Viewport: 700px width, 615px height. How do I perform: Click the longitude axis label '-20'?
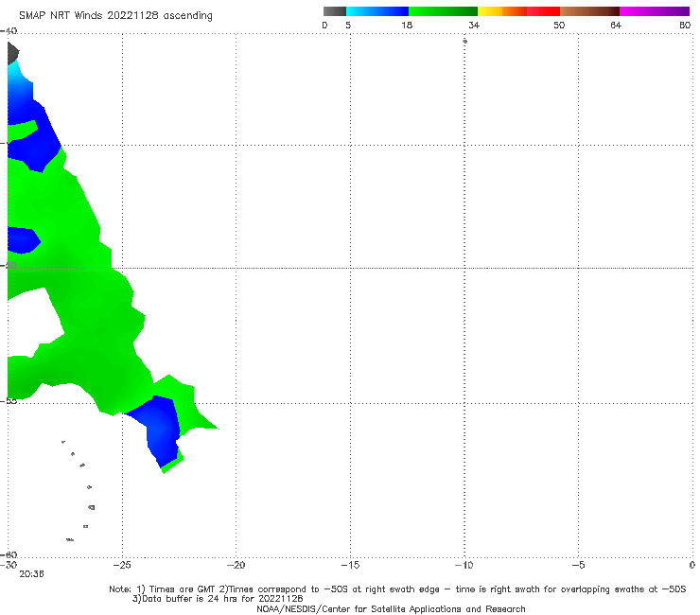coord(236,565)
